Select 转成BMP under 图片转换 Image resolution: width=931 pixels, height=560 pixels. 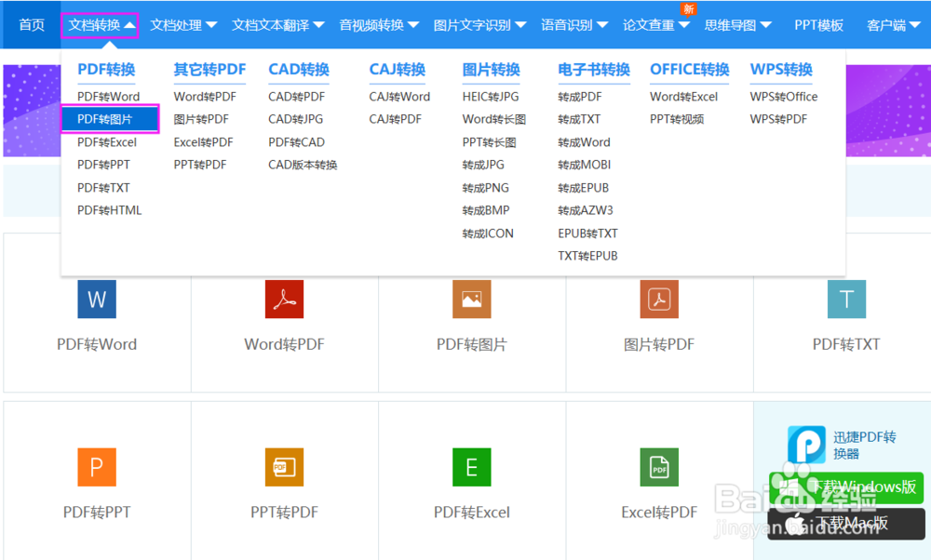point(486,210)
